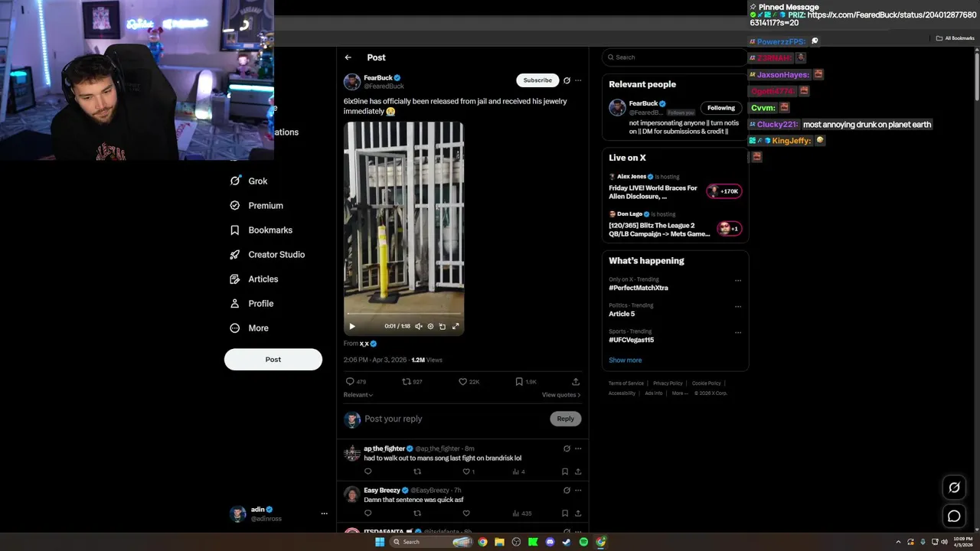Open the #UFCVegas115 trending topic
This screenshot has height=551, width=980.
point(631,340)
